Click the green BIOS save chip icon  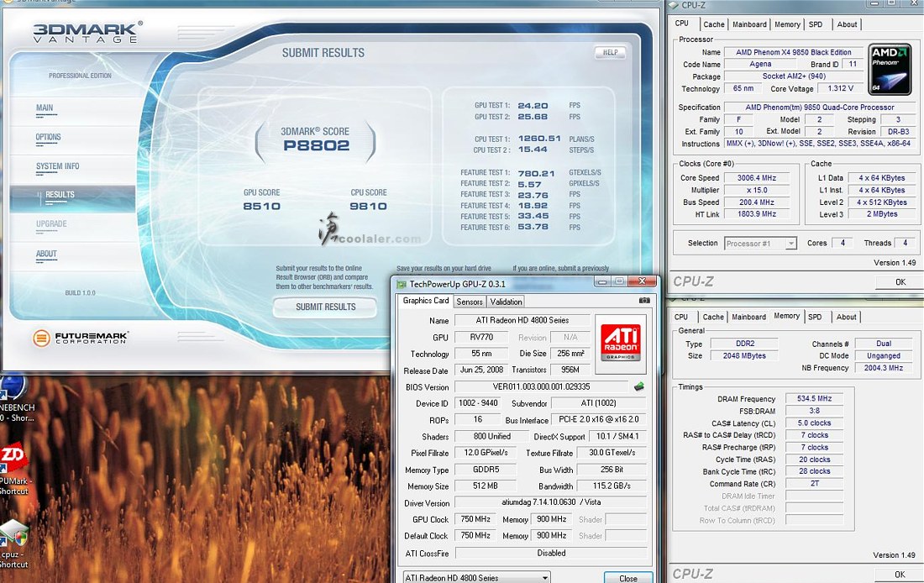(x=638, y=386)
